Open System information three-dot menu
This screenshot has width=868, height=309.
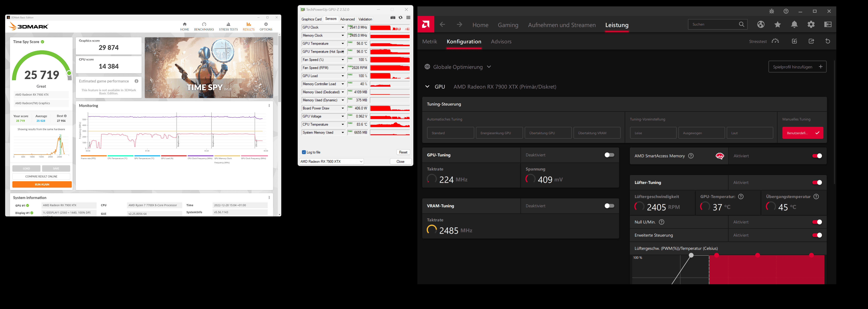pyautogui.click(x=269, y=198)
